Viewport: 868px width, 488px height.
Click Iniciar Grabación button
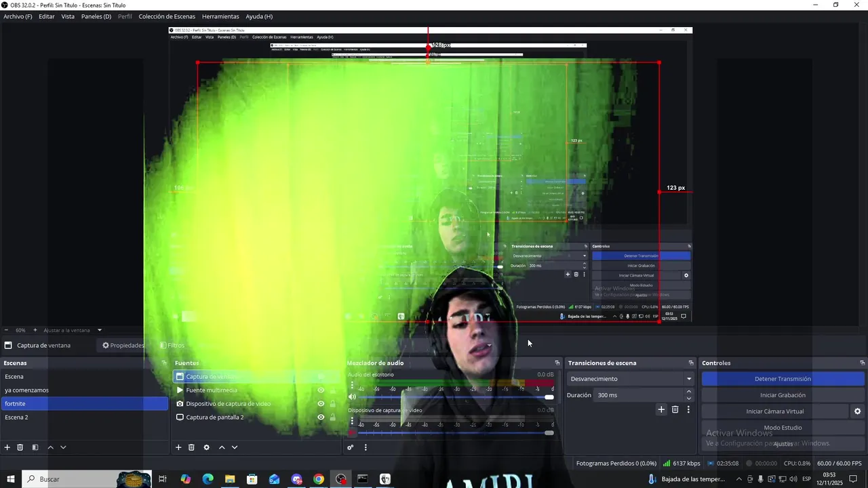coord(783,395)
